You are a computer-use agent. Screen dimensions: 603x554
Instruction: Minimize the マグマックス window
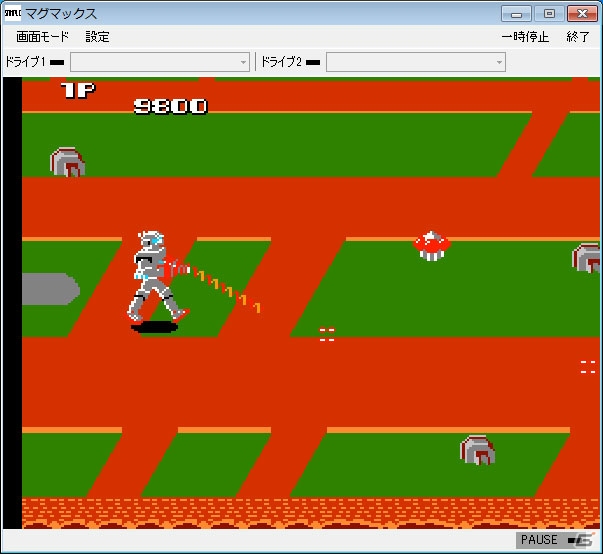(x=516, y=14)
